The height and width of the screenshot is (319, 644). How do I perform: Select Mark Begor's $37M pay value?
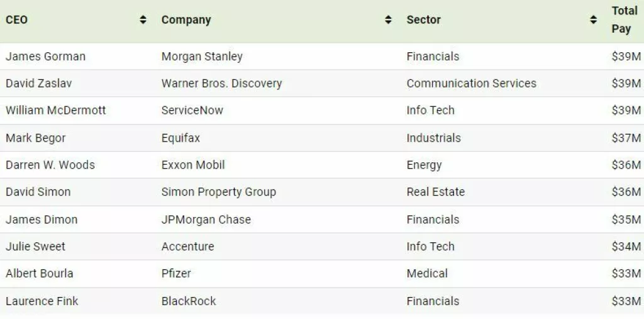click(626, 138)
